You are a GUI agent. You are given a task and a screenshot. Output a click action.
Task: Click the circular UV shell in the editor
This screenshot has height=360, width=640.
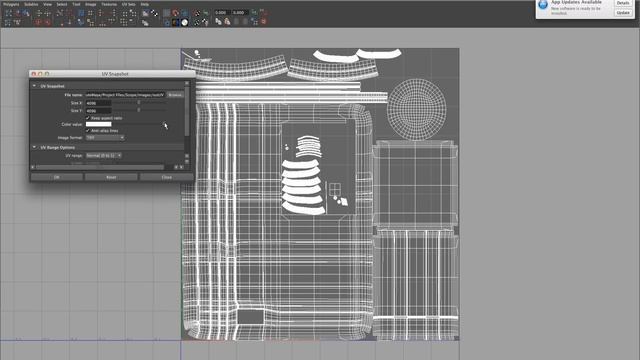416,110
